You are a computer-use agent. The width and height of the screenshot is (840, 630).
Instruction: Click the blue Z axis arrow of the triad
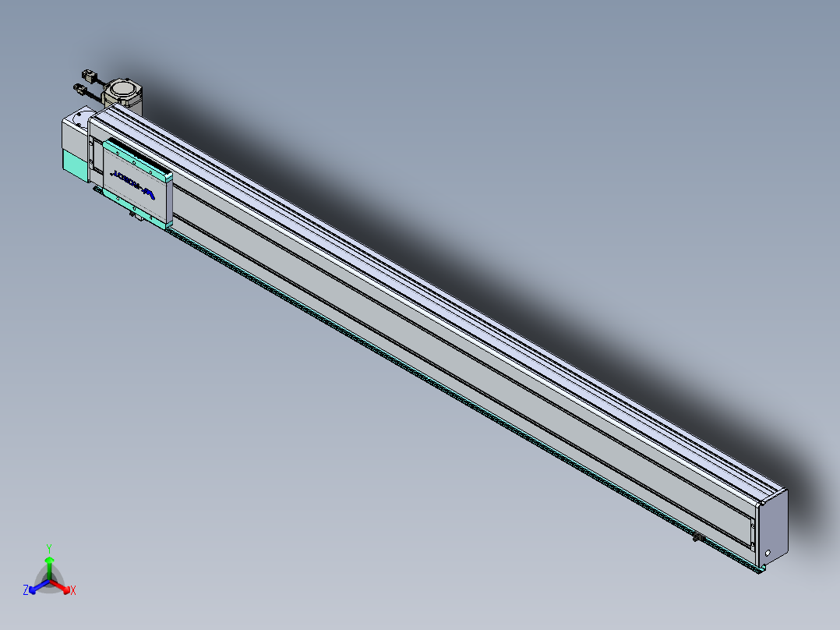click(39, 586)
